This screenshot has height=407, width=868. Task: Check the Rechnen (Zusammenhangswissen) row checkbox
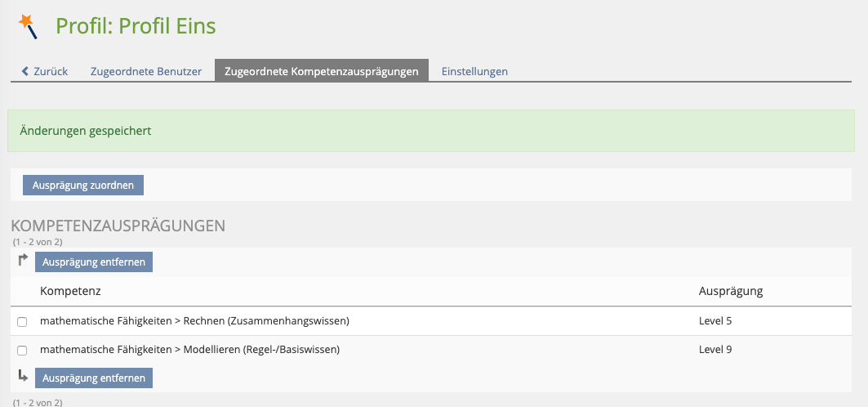22,322
